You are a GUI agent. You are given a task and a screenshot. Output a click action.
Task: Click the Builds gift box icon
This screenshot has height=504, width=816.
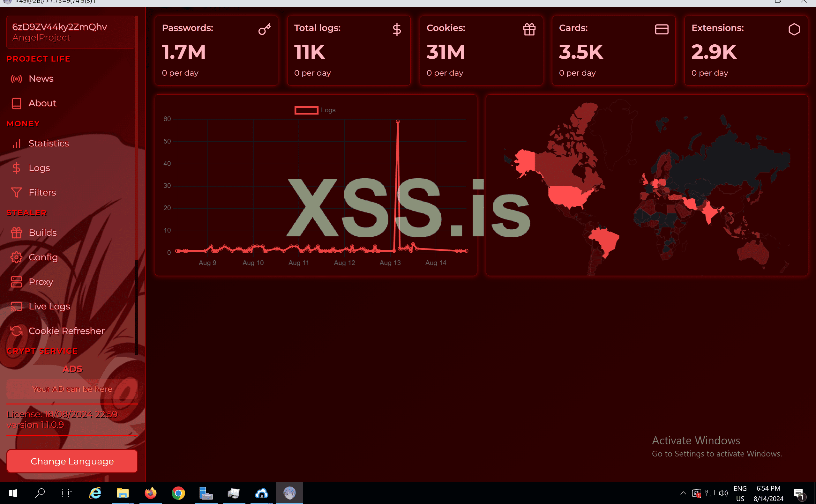[16, 233]
